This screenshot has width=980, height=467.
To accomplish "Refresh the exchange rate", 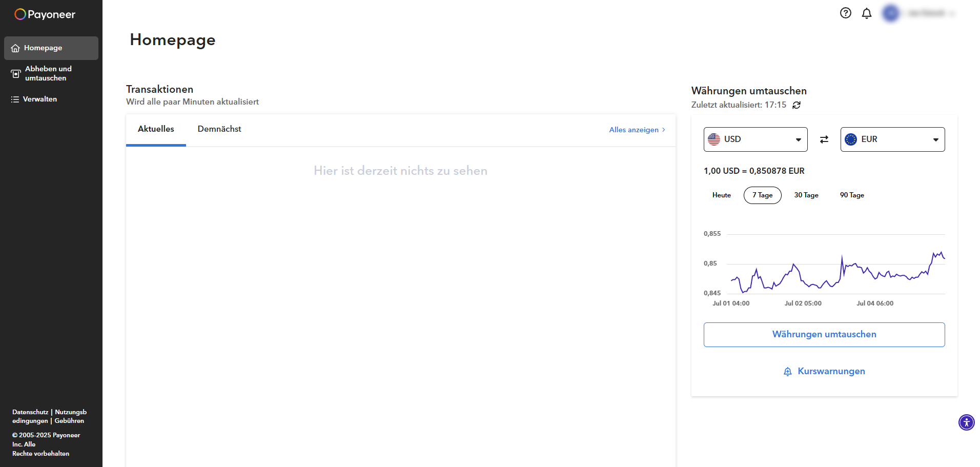I will click(797, 105).
